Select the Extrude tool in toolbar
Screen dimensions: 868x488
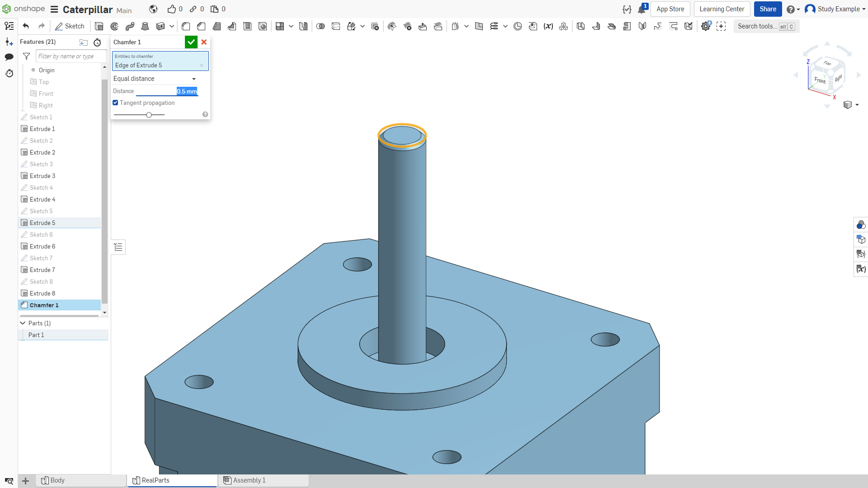[99, 26]
